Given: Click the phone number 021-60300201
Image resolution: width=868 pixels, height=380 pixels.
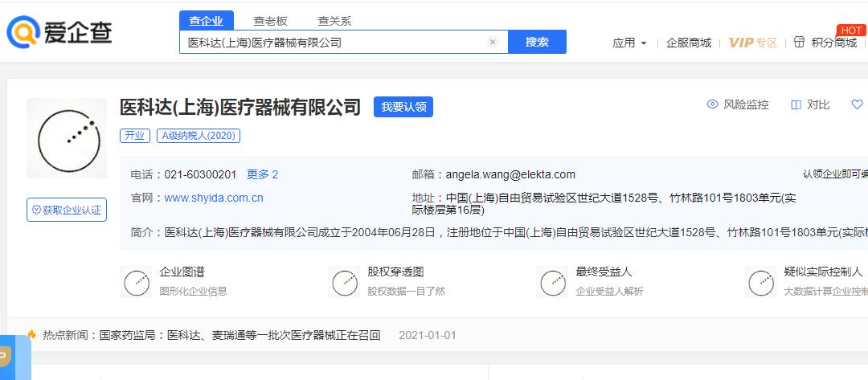Looking at the screenshot, I should point(200,175).
